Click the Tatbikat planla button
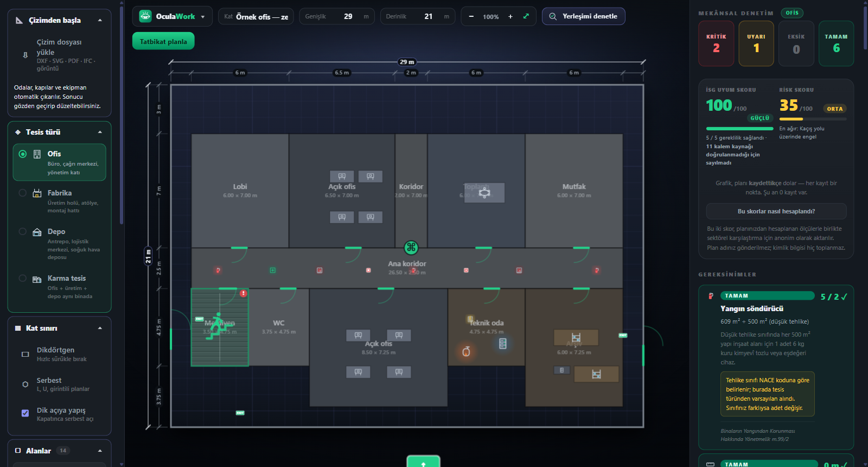This screenshot has width=868, height=467. 163,41
